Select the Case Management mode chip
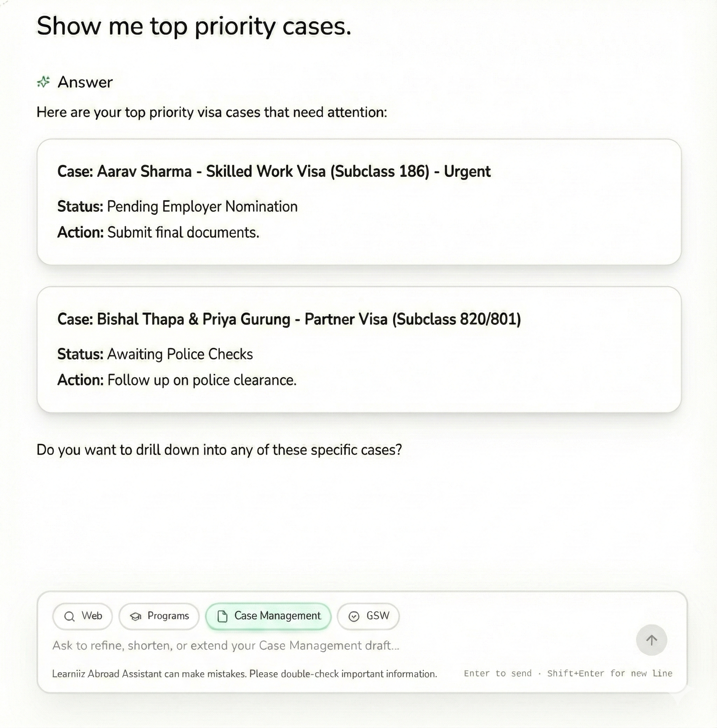The width and height of the screenshot is (717, 728). [x=268, y=616]
